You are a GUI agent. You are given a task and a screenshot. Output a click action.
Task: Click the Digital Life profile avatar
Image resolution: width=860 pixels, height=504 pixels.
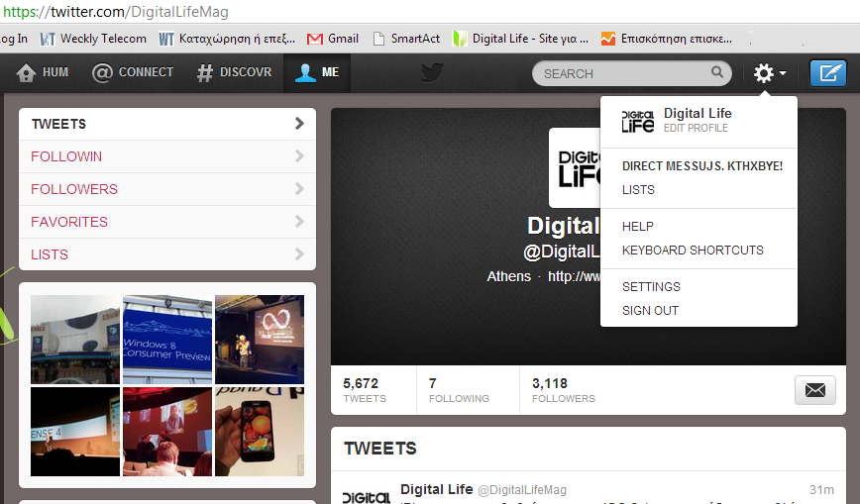[x=575, y=167]
